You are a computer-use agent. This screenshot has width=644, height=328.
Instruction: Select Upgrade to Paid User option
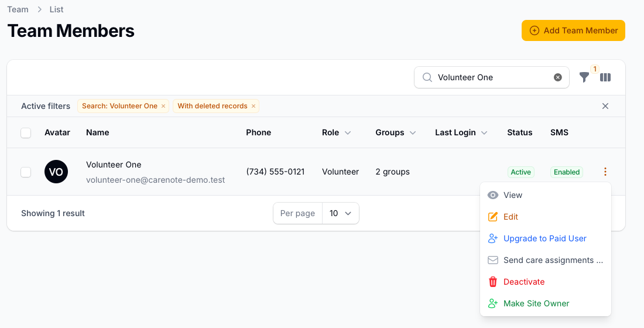click(546, 239)
